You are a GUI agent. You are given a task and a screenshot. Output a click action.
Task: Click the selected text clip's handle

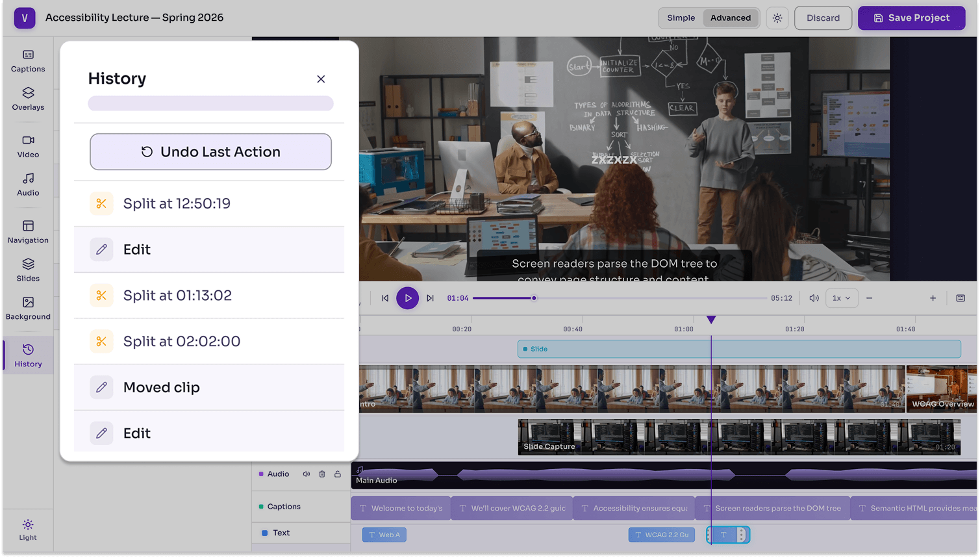coord(742,535)
